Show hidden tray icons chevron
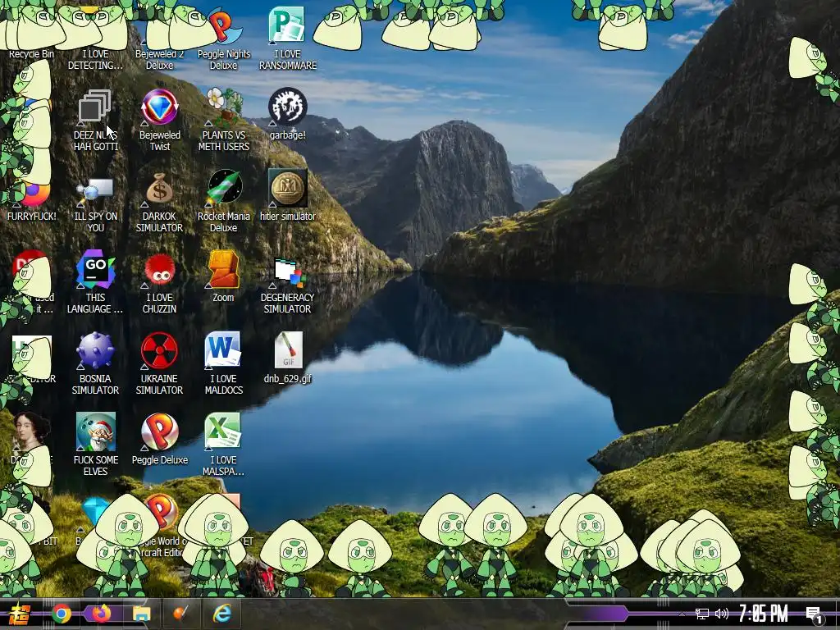This screenshot has height=630, width=840. (682, 614)
